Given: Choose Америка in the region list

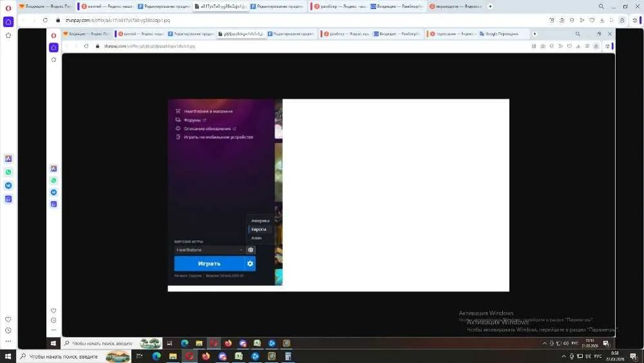Looking at the screenshot, I should [x=260, y=221].
